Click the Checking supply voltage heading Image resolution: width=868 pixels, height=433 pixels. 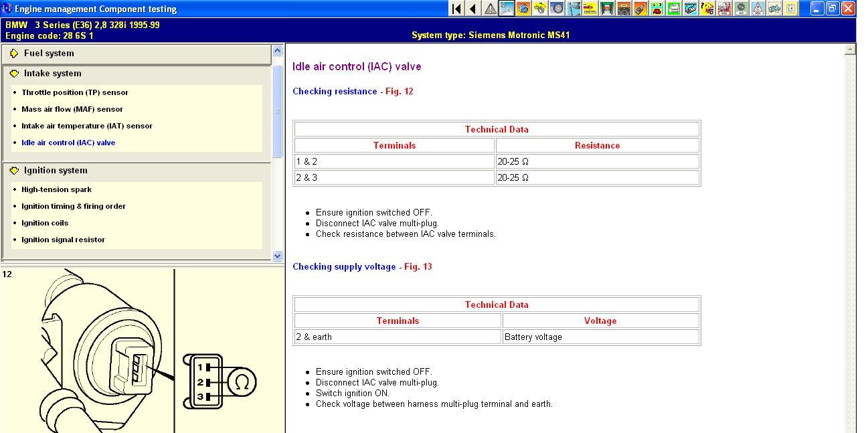coord(344,267)
